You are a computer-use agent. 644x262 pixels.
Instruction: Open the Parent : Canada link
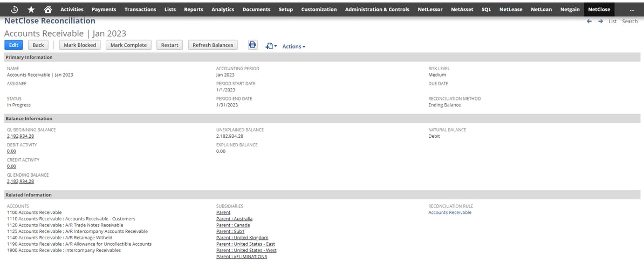pos(233,225)
